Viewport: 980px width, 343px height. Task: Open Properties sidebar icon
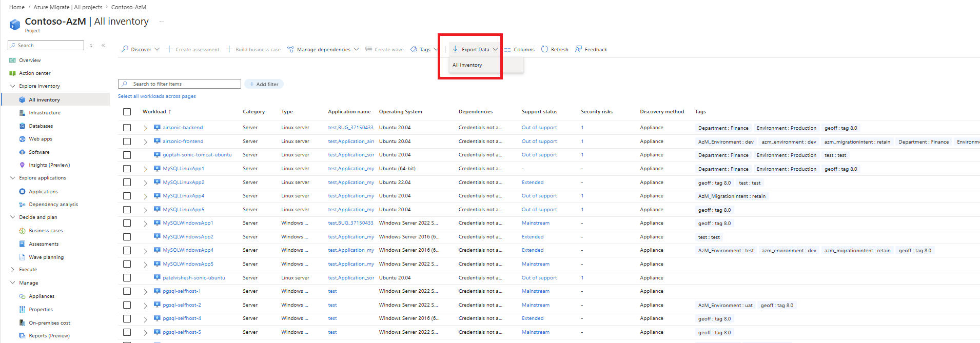tap(22, 310)
